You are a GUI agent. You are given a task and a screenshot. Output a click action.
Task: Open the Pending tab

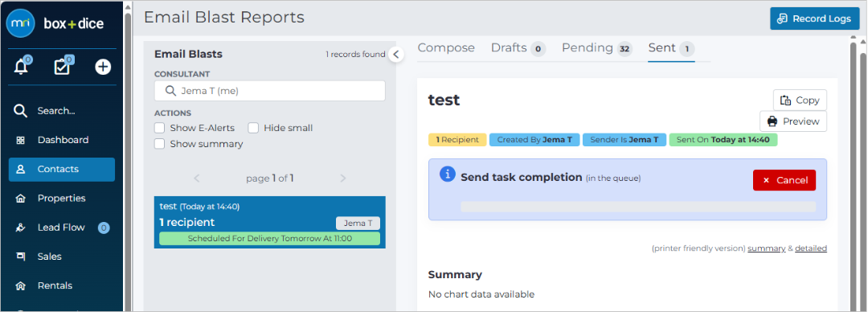pyautogui.click(x=596, y=48)
